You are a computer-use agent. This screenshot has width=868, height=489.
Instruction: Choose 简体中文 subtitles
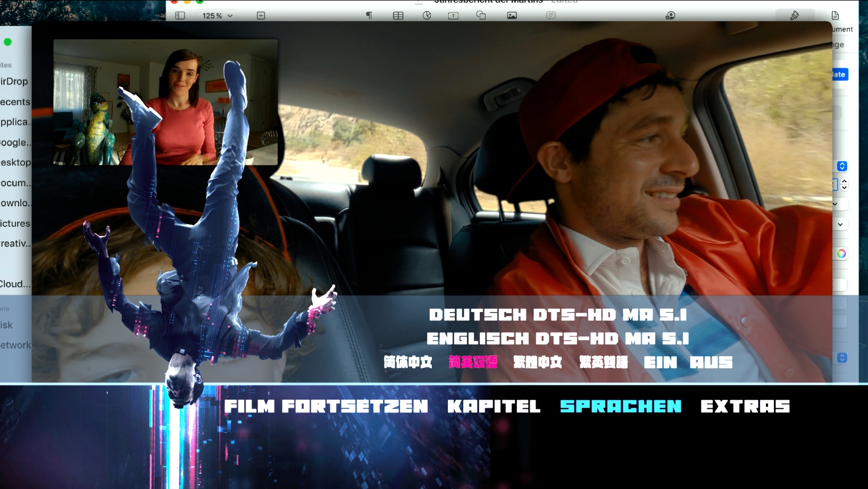coord(408,362)
